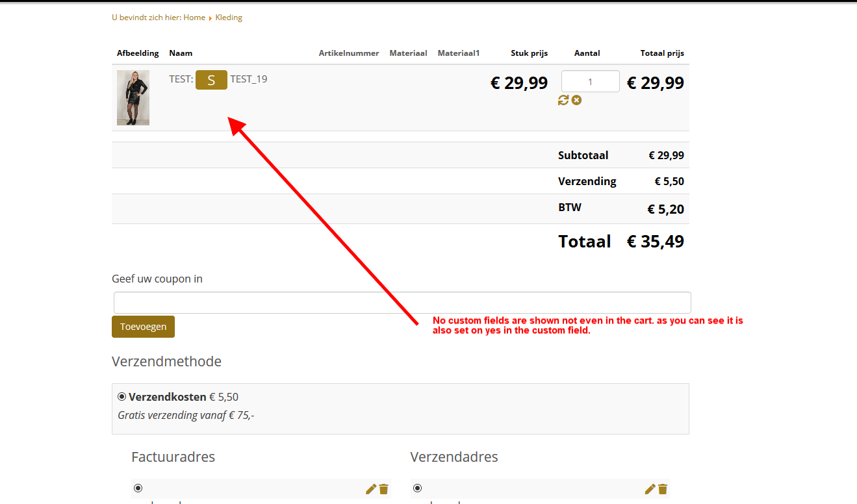
Task: Open the Kleding breadcrumb link
Action: [x=229, y=18]
